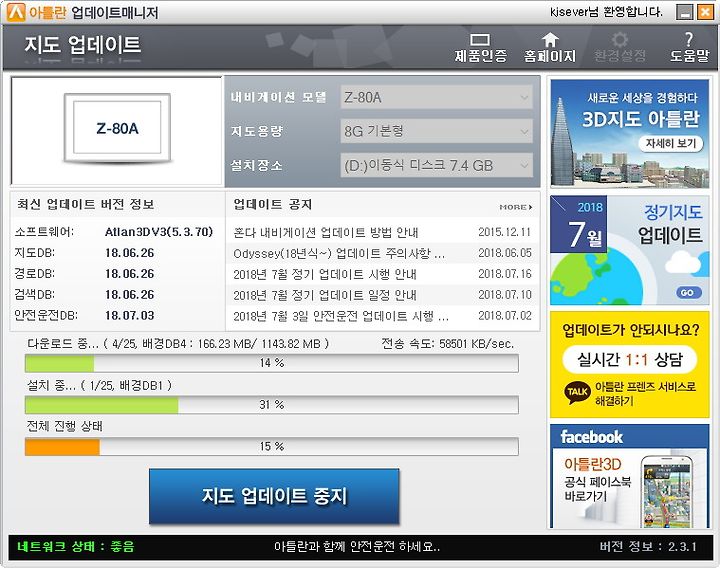Open notice 2018년 7월 정기 업데이트 일정 안내

click(x=325, y=295)
